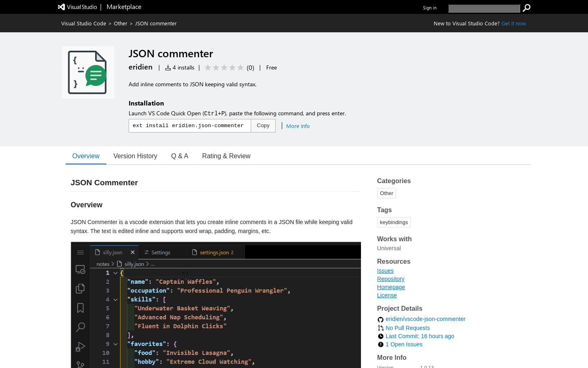This screenshot has height=368, width=588.
Task: Close the silly.json tab in screenshot
Action: pyautogui.click(x=133, y=252)
